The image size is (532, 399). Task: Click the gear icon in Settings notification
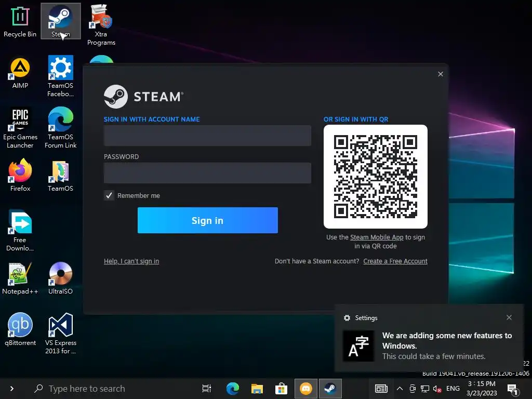coord(347,318)
